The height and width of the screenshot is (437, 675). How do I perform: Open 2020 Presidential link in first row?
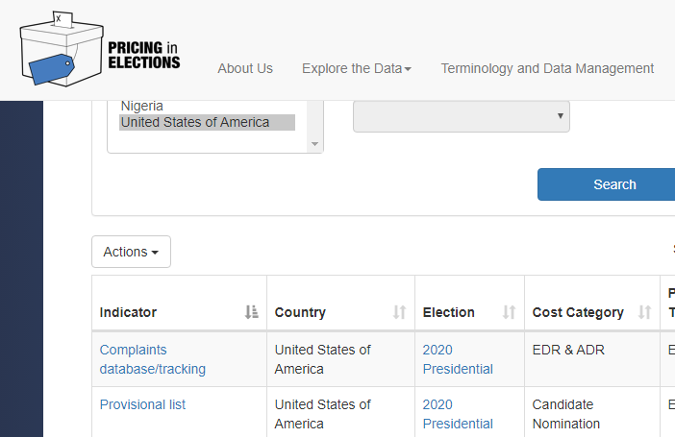pyautogui.click(x=457, y=359)
